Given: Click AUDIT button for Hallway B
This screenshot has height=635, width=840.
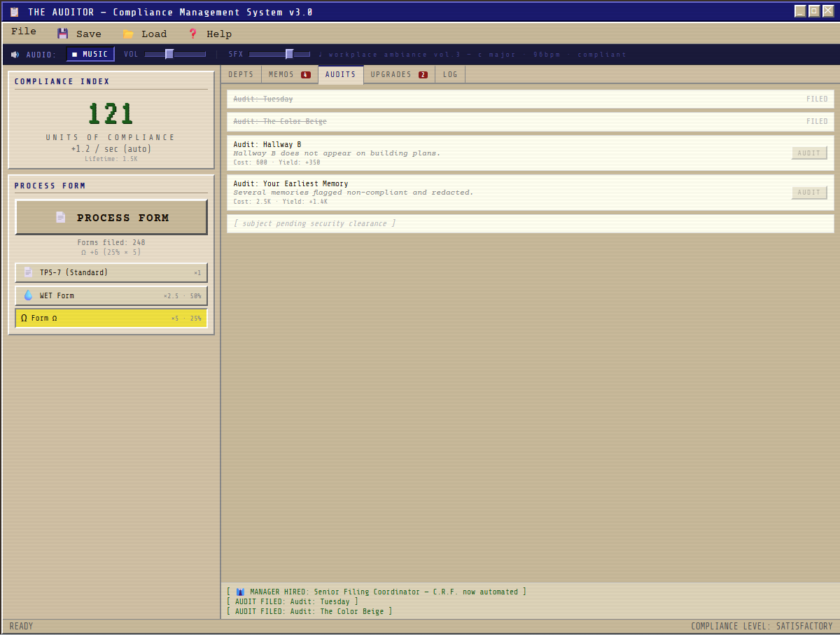Looking at the screenshot, I should point(809,153).
